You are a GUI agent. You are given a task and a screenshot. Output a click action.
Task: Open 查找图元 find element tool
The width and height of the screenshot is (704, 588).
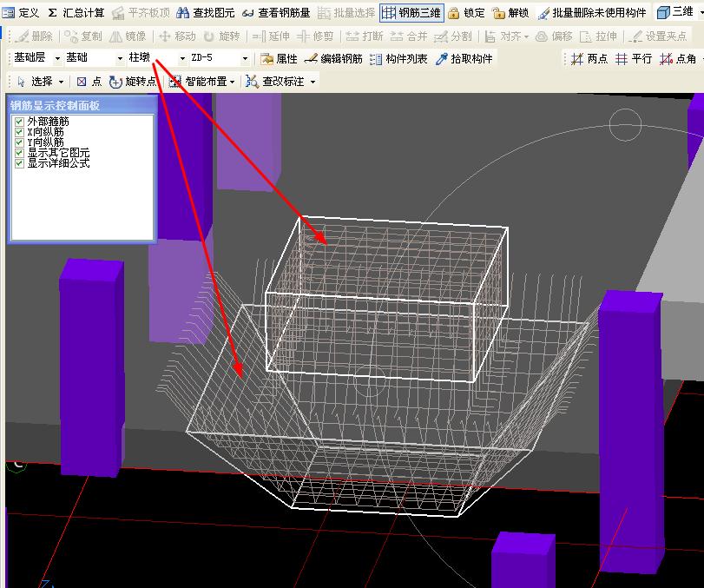(206, 13)
